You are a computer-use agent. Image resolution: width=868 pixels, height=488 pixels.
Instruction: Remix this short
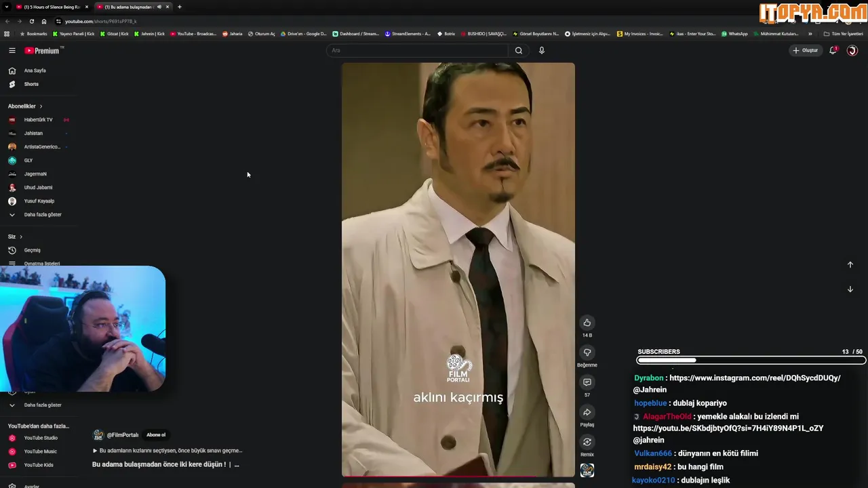pos(587,442)
